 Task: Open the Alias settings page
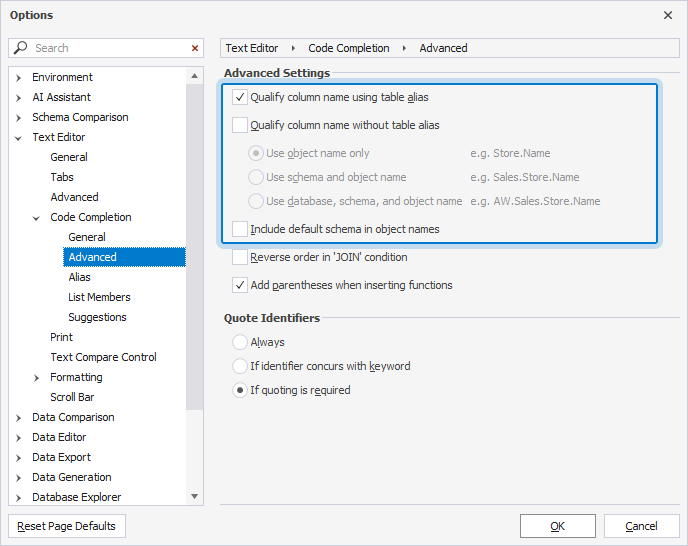click(x=79, y=277)
